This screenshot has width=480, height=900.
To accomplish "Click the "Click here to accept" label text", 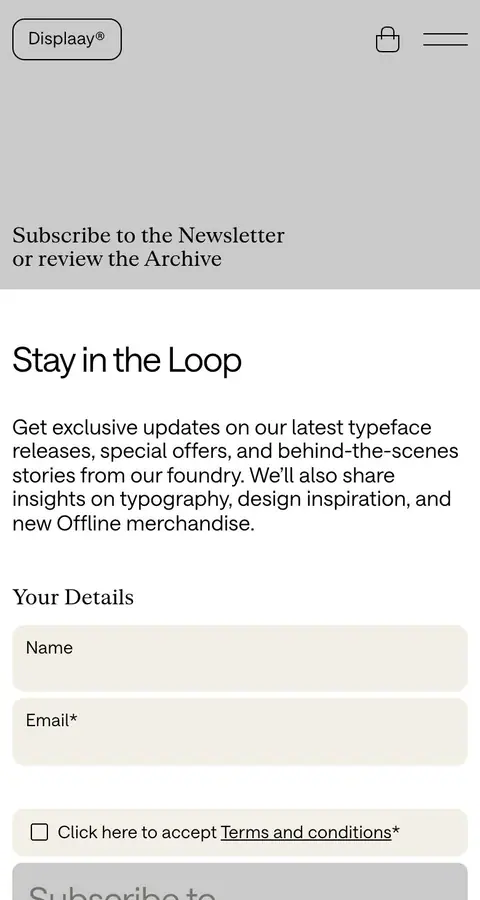I will (137, 832).
